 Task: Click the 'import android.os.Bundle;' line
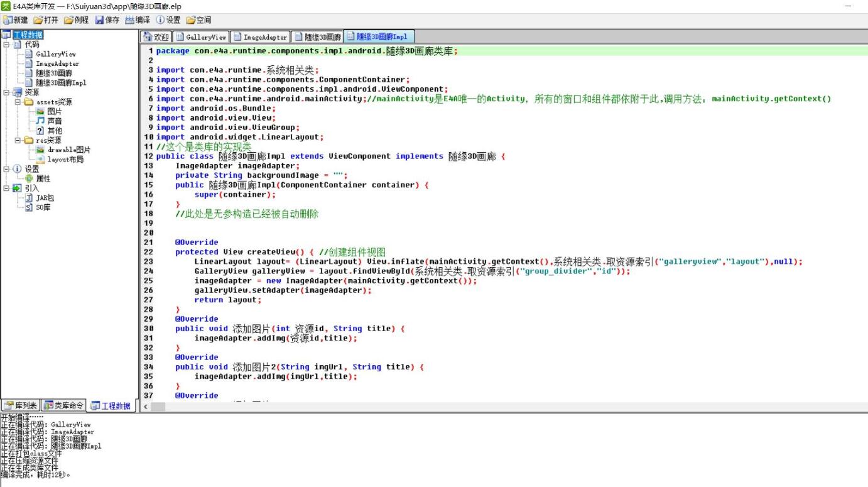[x=216, y=108]
